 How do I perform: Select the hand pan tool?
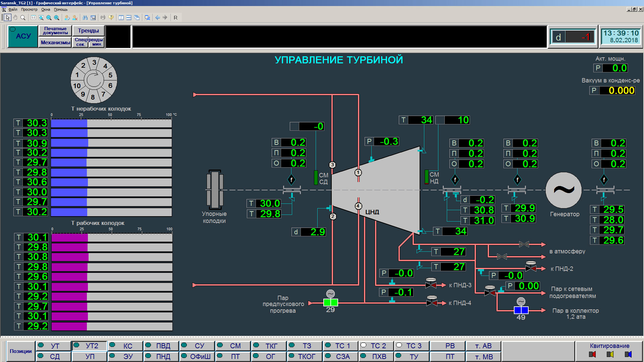(15, 17)
